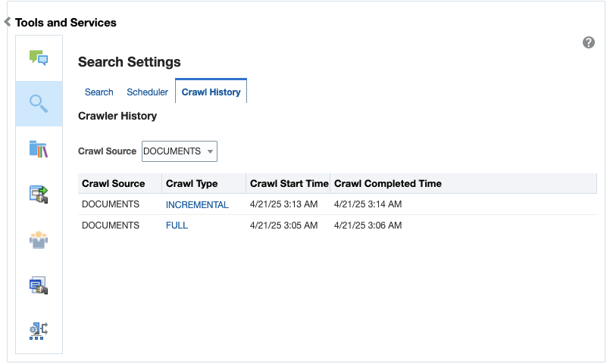Click the Crawl Start Time column header
Screen dimensions: 610x364
tap(289, 184)
